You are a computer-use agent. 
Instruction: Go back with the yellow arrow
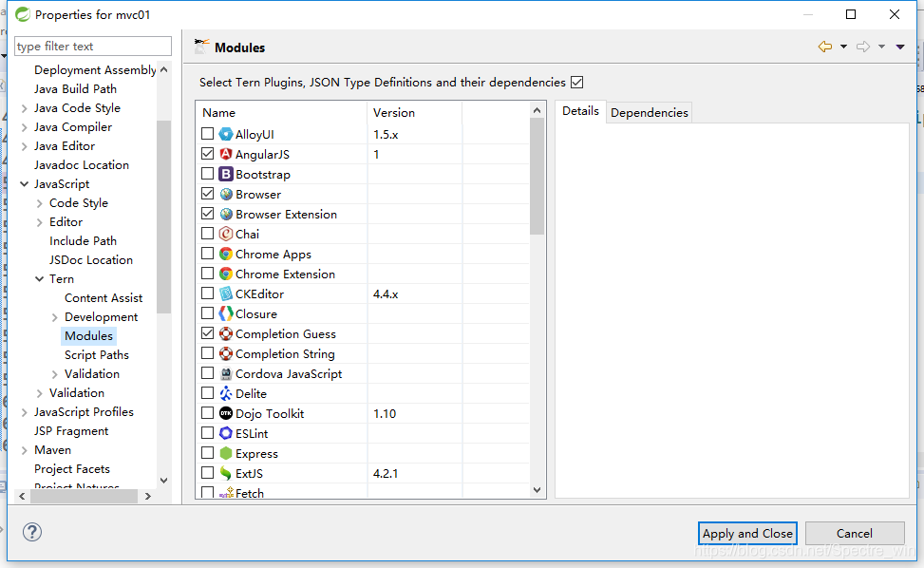pyautogui.click(x=825, y=47)
